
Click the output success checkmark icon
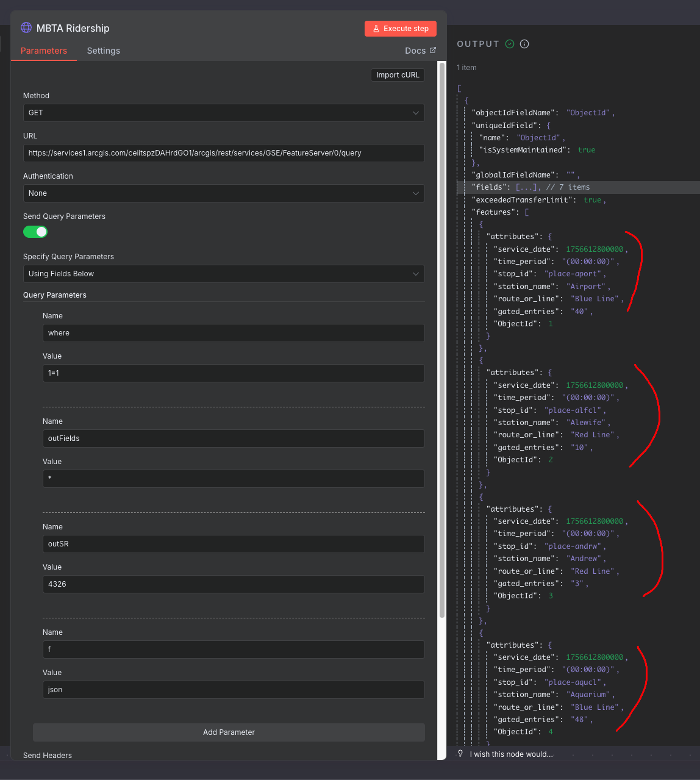[510, 44]
